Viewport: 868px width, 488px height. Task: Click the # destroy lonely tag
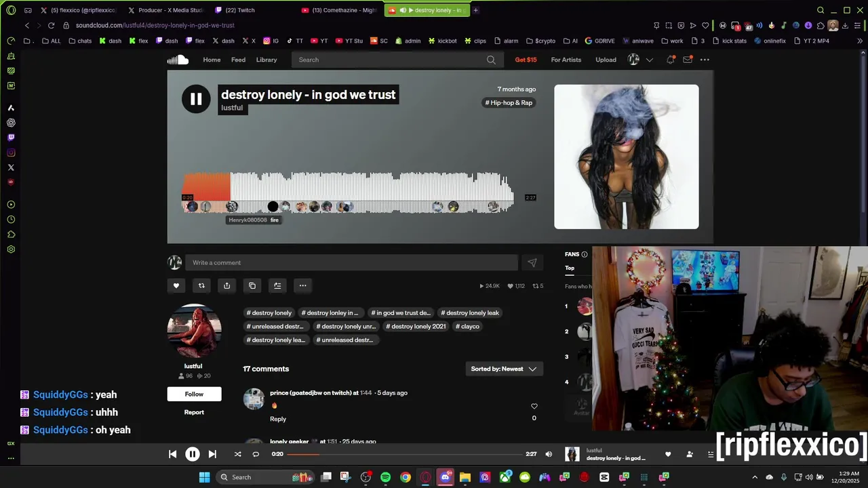click(269, 313)
